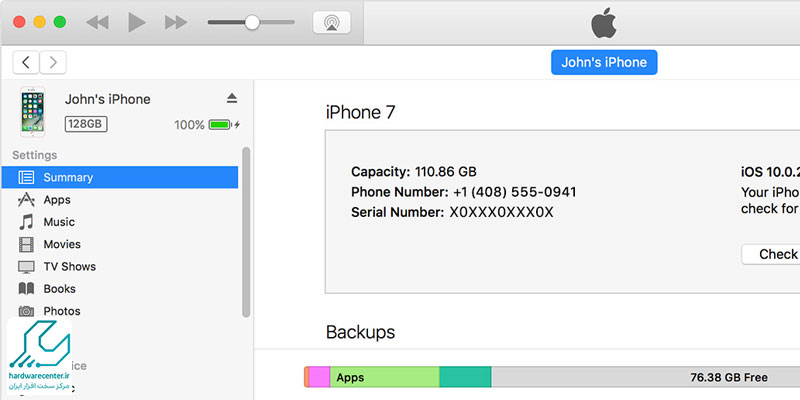Go back with the left chevron
The width and height of the screenshot is (800, 400).
26,62
